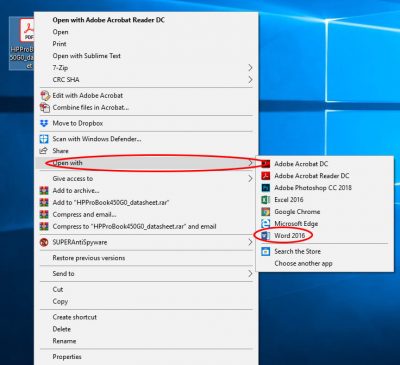Click the Word 2016 icon

266,236
